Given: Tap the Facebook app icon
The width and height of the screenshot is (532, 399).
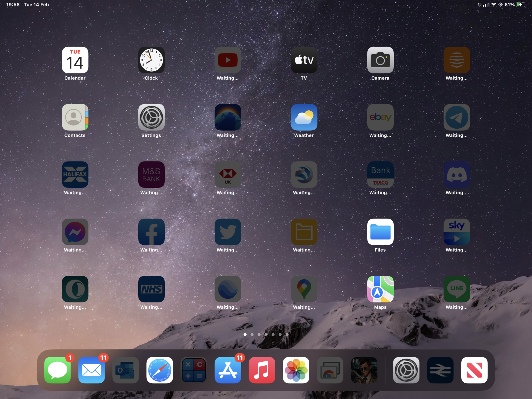Looking at the screenshot, I should coord(151,232).
